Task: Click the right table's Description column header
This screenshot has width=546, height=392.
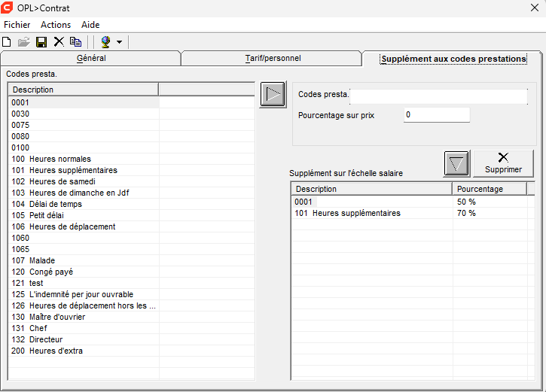Action: point(372,189)
